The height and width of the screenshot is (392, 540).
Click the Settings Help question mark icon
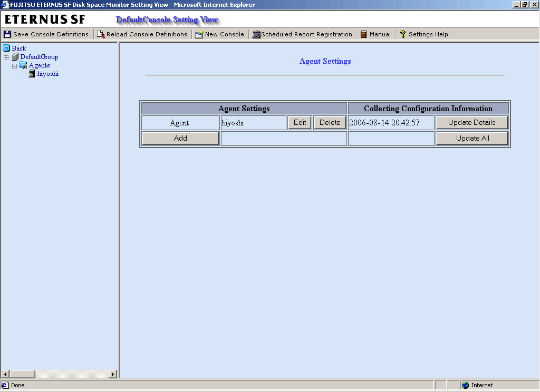tap(402, 34)
